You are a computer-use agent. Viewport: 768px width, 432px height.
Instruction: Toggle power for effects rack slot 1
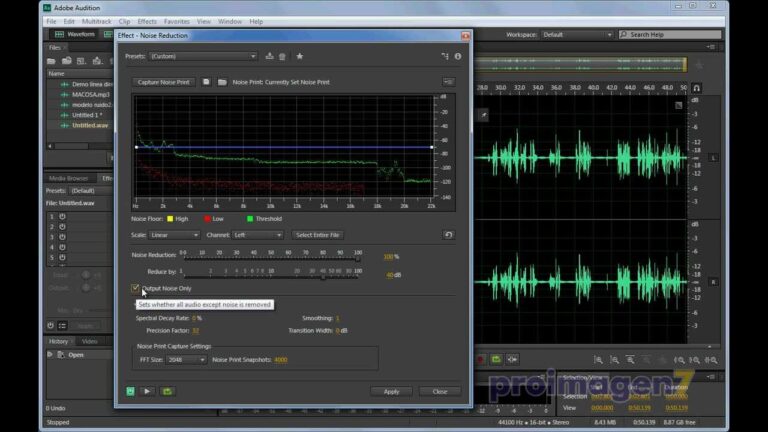(63, 216)
